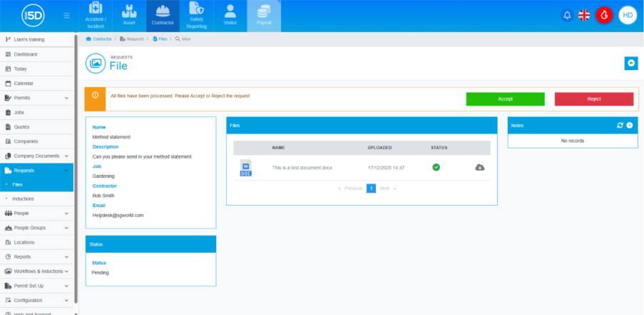The height and width of the screenshot is (315, 644).
Task: Refresh the Notes panel
Action: click(x=620, y=125)
